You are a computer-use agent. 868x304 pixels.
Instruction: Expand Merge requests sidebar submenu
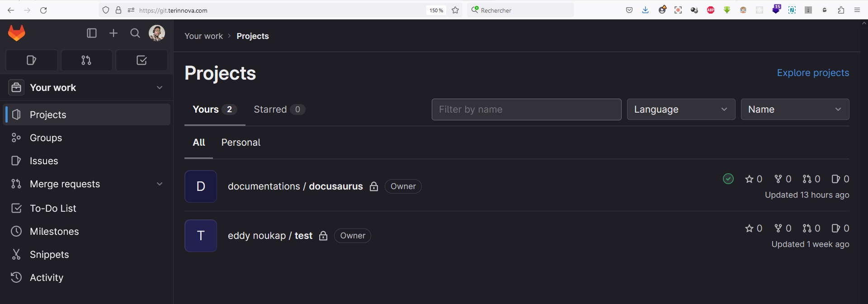(x=159, y=184)
